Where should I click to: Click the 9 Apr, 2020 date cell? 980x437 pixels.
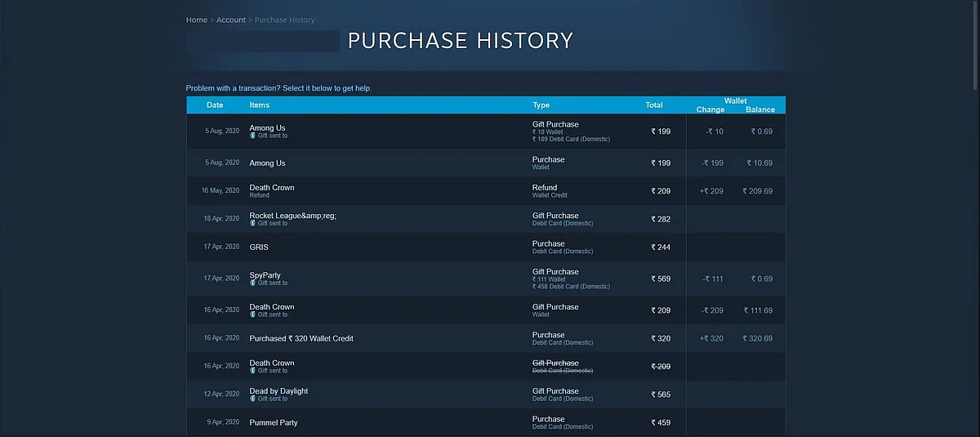(x=223, y=421)
